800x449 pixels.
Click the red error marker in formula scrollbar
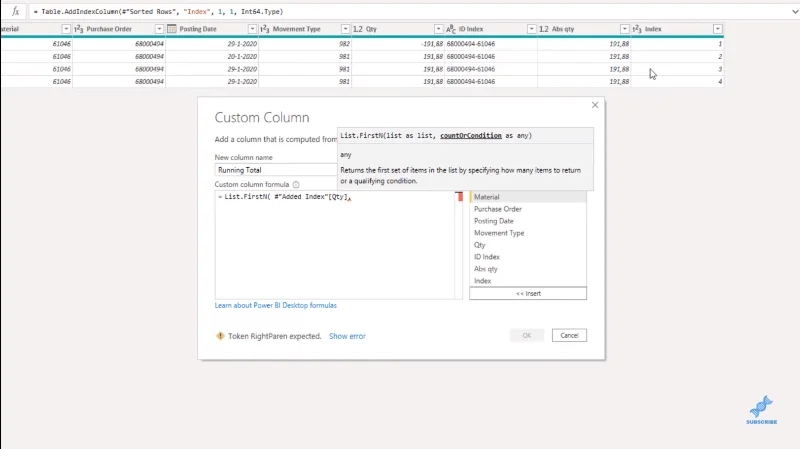[x=460, y=196]
